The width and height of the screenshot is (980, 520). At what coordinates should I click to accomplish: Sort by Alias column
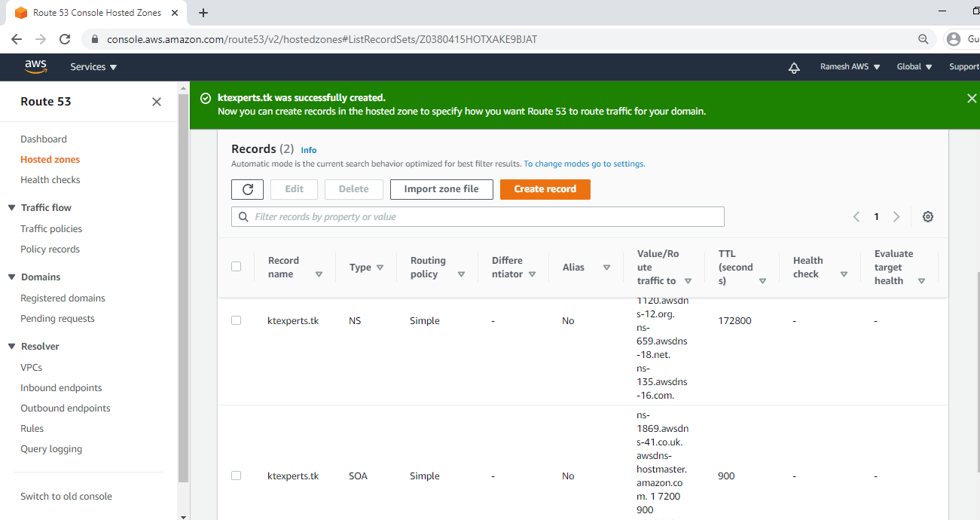coord(606,268)
